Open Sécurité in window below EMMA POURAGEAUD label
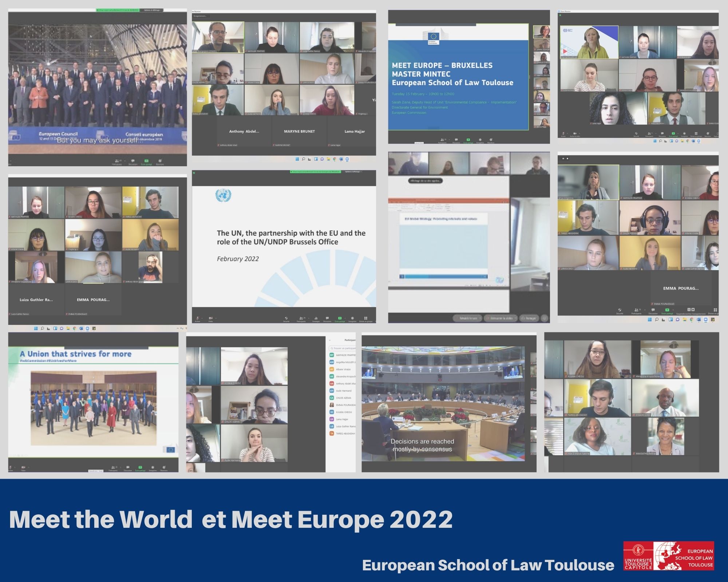The height and width of the screenshot is (582, 728). click(620, 311)
